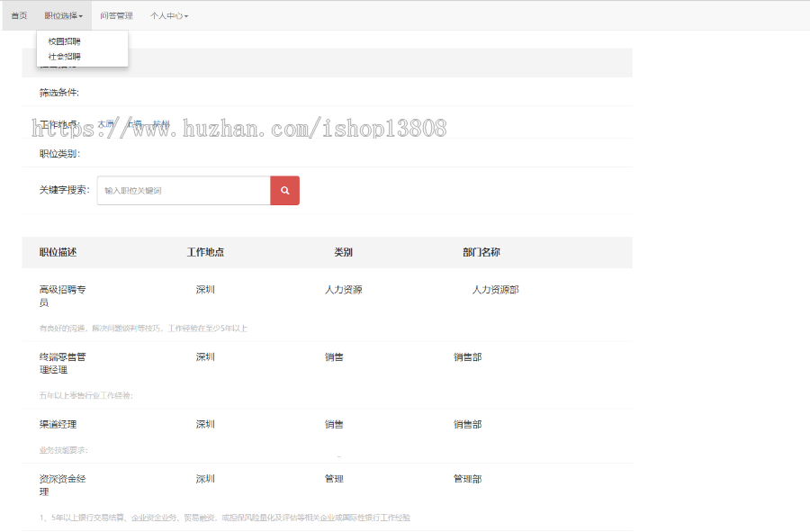Click the 工作地点 column header
The width and height of the screenshot is (810, 532).
click(x=205, y=251)
